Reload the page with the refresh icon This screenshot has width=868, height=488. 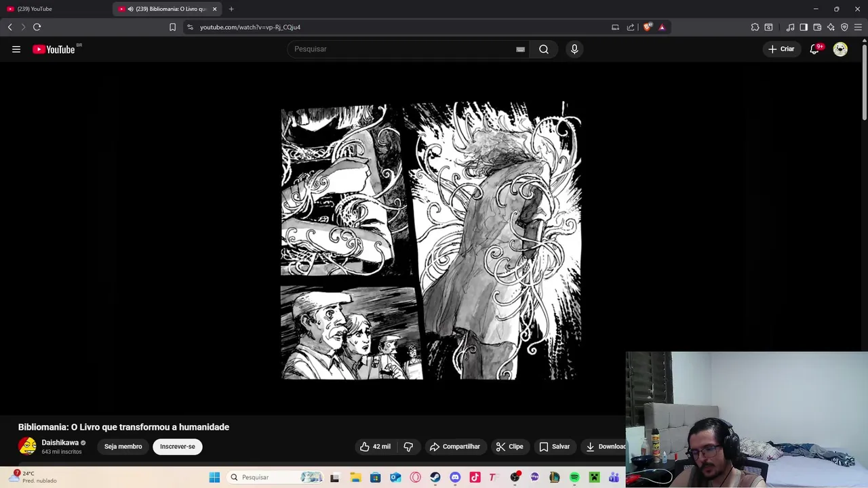click(x=37, y=27)
